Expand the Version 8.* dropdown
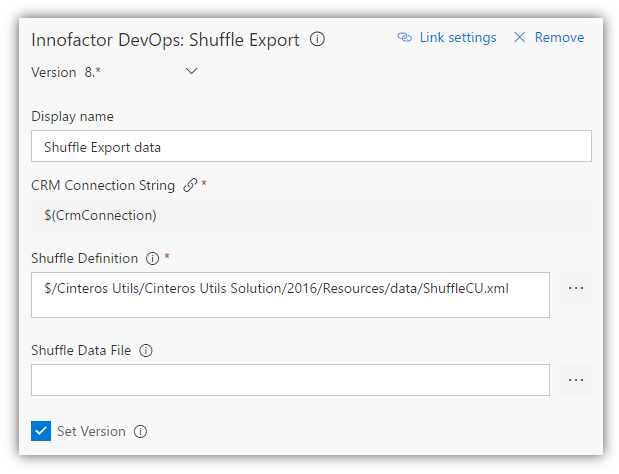Image resolution: width=619 pixels, height=474 pixels. point(191,71)
